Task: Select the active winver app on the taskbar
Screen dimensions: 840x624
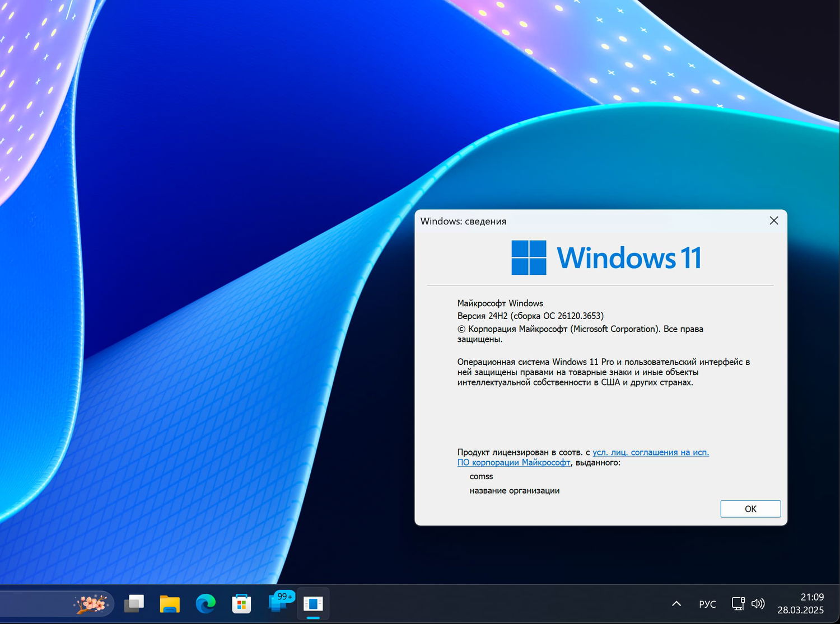Action: click(x=312, y=604)
